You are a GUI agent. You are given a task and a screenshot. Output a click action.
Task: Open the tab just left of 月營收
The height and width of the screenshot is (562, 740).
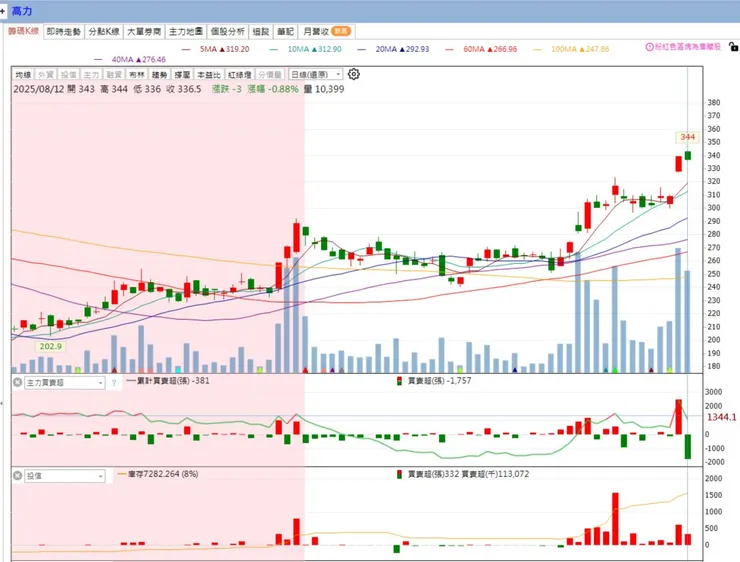tap(286, 32)
